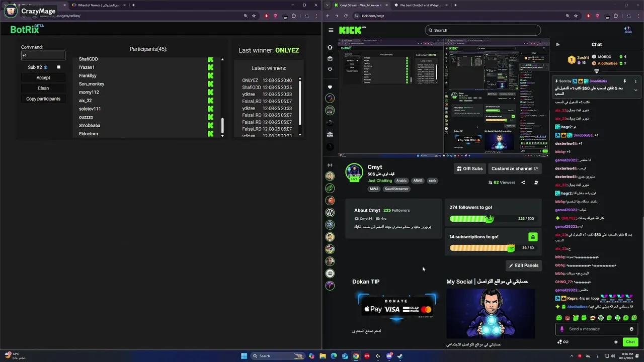Image resolution: width=644 pixels, height=362 pixels.
Task: Select participant solotov111
Action: click(90, 109)
